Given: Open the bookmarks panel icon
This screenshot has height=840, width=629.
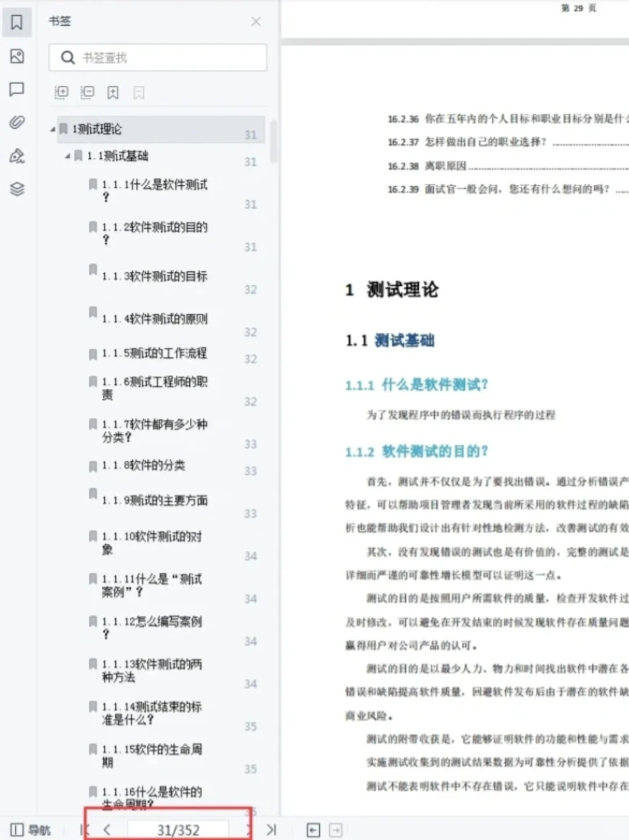Looking at the screenshot, I should (17, 22).
